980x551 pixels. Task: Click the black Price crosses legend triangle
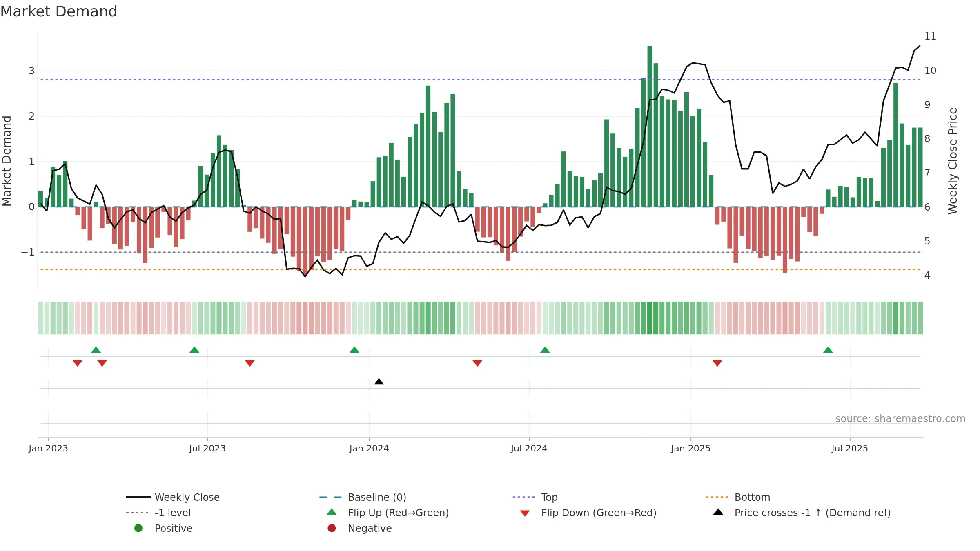click(x=718, y=512)
